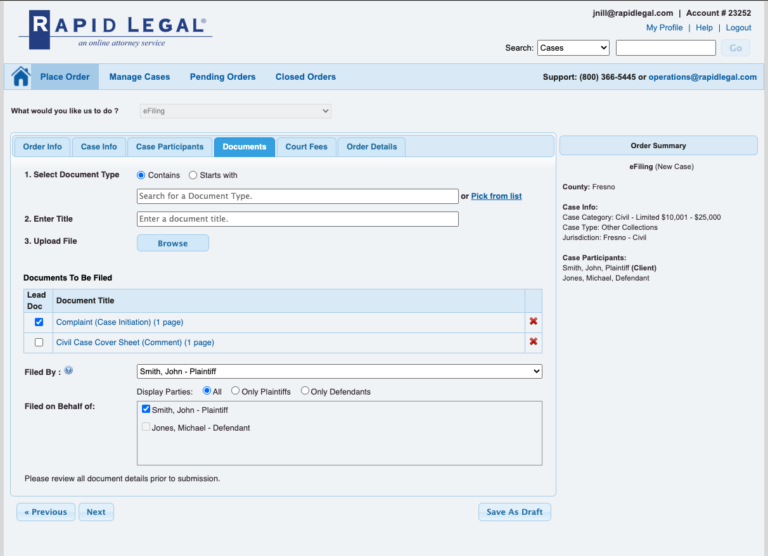Open Complaint (Case Initiation) document link
This screenshot has height=556, width=768.
point(120,322)
